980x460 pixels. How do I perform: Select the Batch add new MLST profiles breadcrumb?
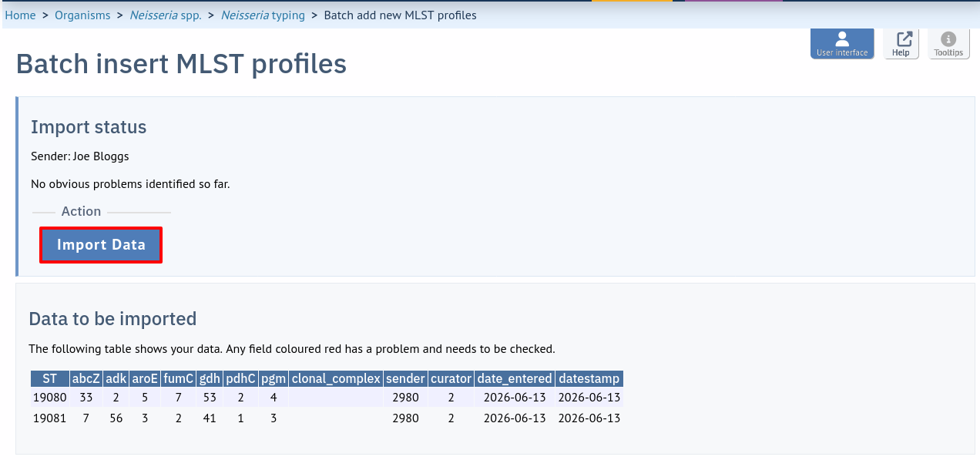point(400,15)
